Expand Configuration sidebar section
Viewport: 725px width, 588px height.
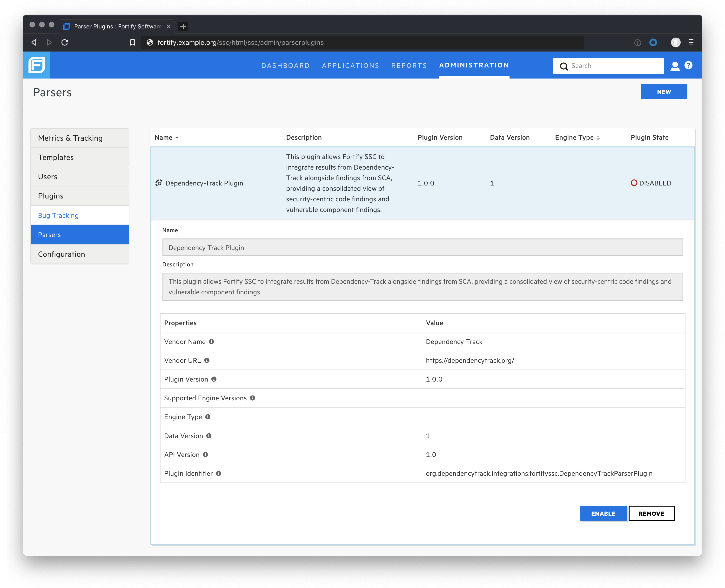click(x=80, y=254)
